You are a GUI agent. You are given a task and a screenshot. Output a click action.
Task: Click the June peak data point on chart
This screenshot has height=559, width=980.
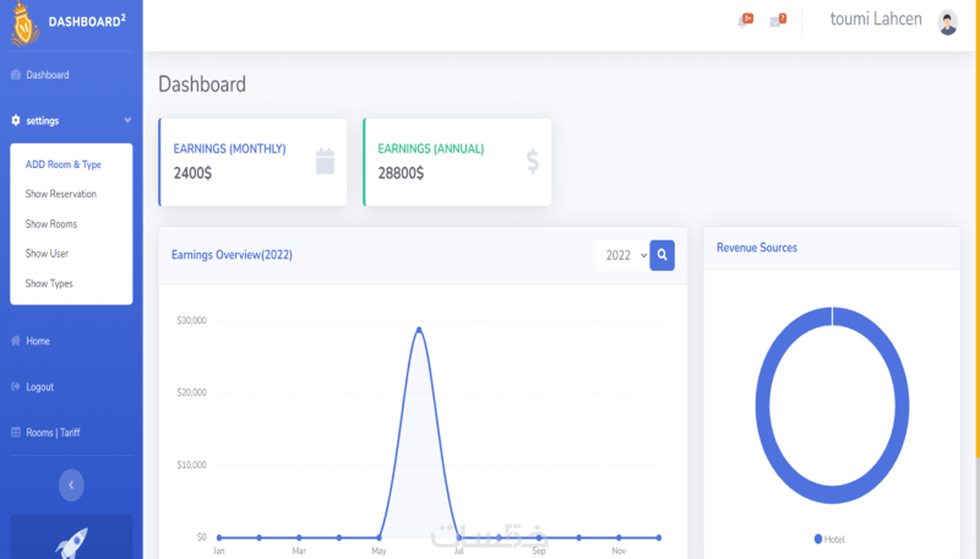pyautogui.click(x=419, y=330)
